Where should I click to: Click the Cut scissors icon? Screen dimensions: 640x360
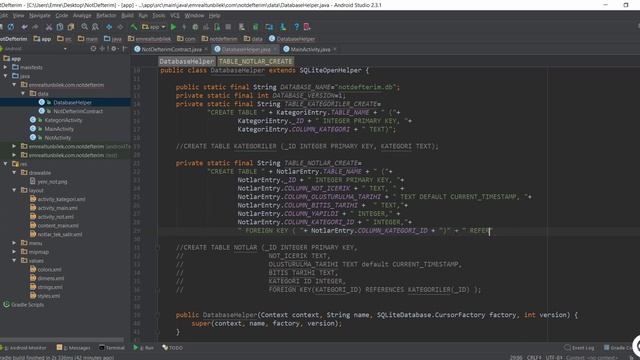pos(49,27)
